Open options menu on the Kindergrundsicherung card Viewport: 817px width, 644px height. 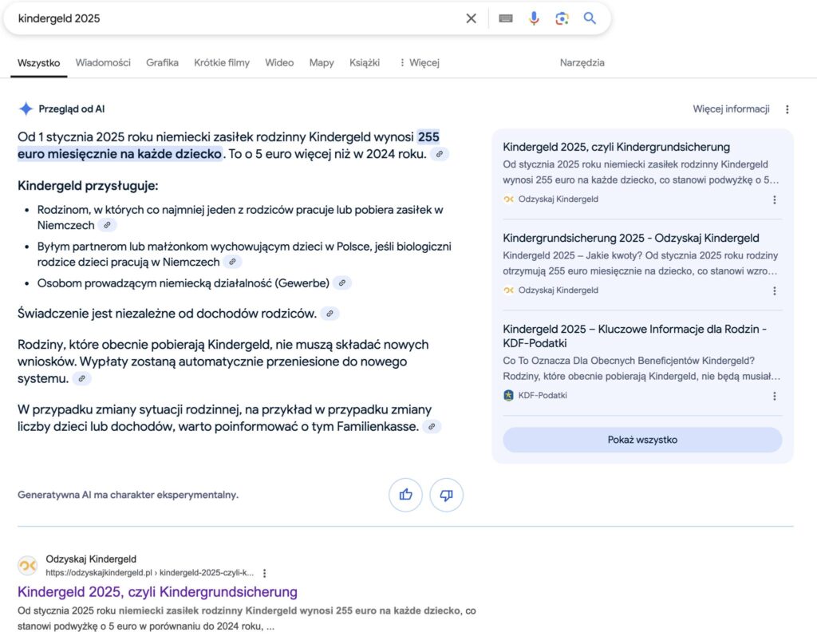pos(774,200)
